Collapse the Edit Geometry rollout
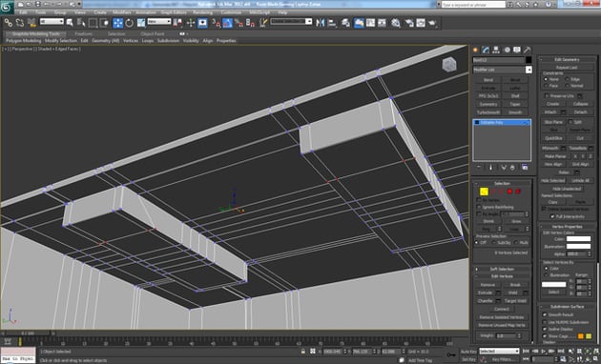601x364 pixels. coord(567,59)
